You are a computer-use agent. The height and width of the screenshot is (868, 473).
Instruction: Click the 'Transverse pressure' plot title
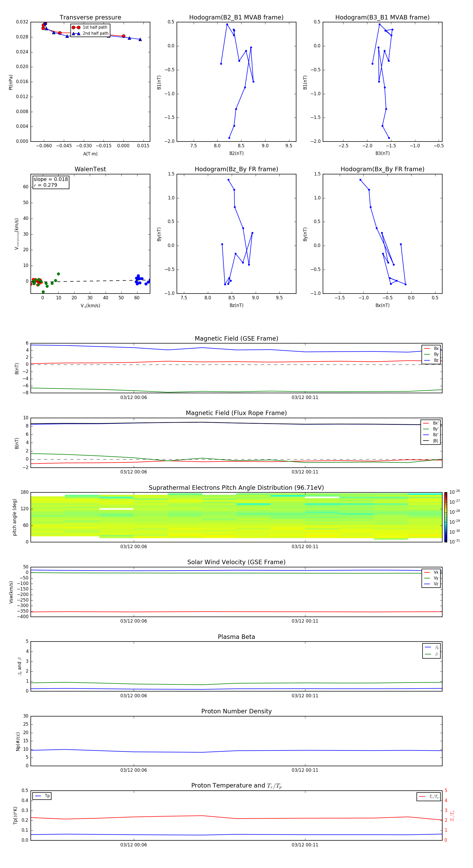coord(90,17)
